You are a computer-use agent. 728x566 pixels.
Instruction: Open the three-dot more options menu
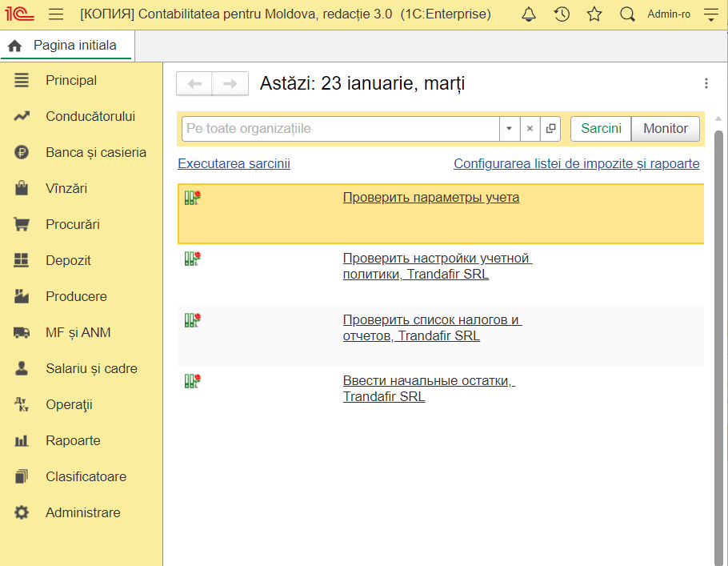(x=706, y=83)
